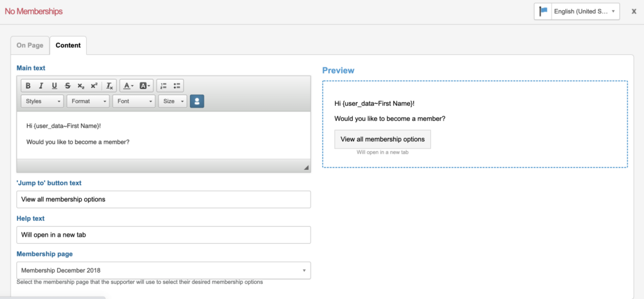
Task: Toggle superscript formatting
Action: (x=94, y=86)
